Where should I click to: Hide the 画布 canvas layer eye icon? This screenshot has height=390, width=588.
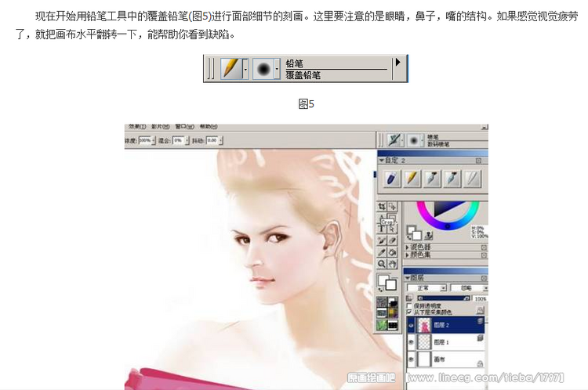[x=411, y=359]
